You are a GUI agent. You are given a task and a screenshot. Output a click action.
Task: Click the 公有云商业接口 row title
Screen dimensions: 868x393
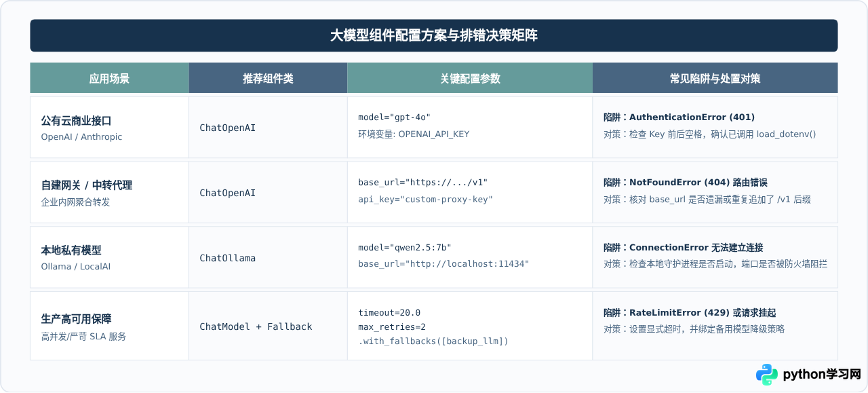(x=76, y=120)
